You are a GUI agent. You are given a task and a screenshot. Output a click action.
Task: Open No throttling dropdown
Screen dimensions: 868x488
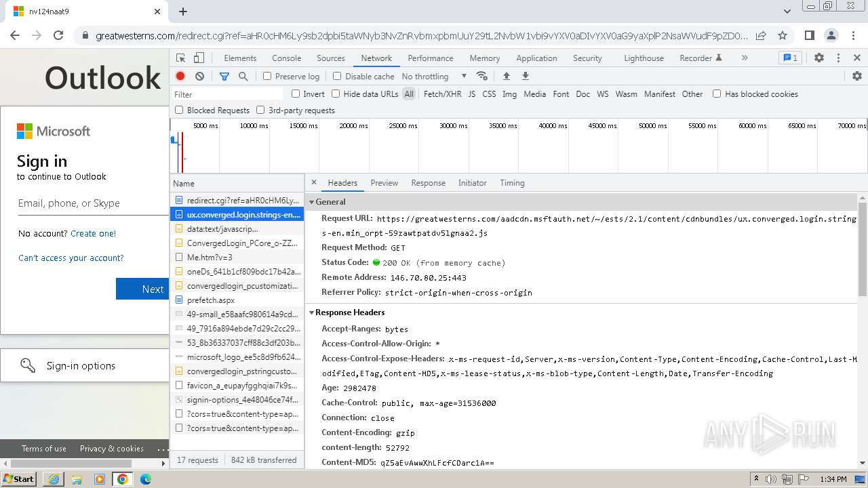click(434, 77)
